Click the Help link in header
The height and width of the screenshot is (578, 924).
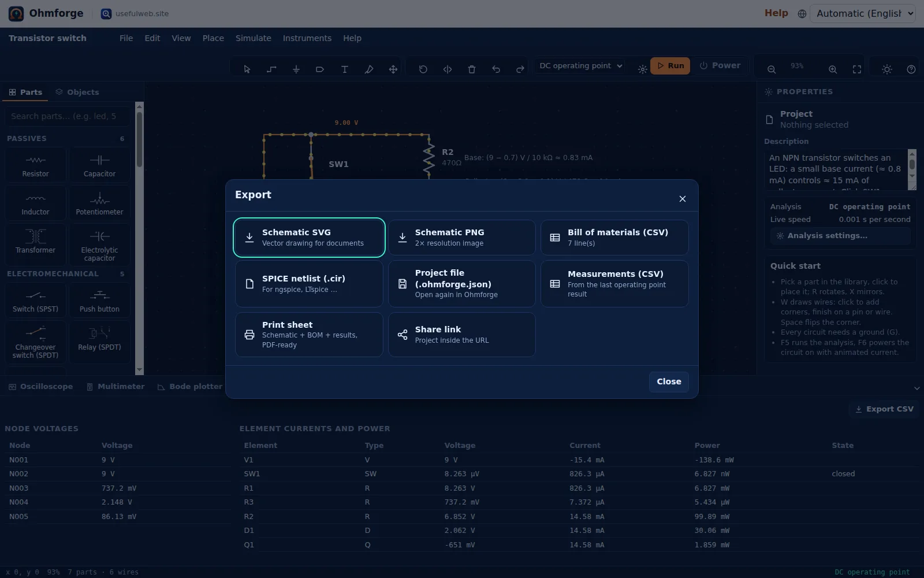click(776, 13)
